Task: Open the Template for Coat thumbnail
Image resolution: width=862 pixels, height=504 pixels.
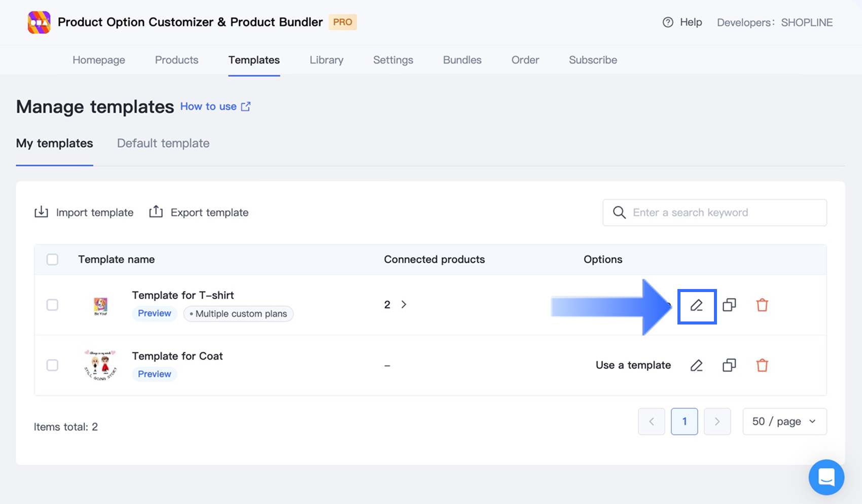Action: point(100,365)
